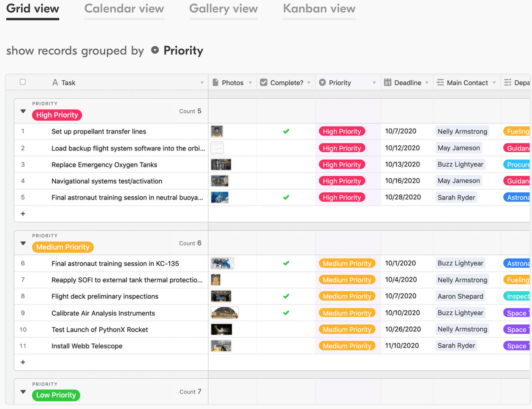Click the attachment icon in Photos column header
Viewport: 532px width, 409px height.
(215, 83)
